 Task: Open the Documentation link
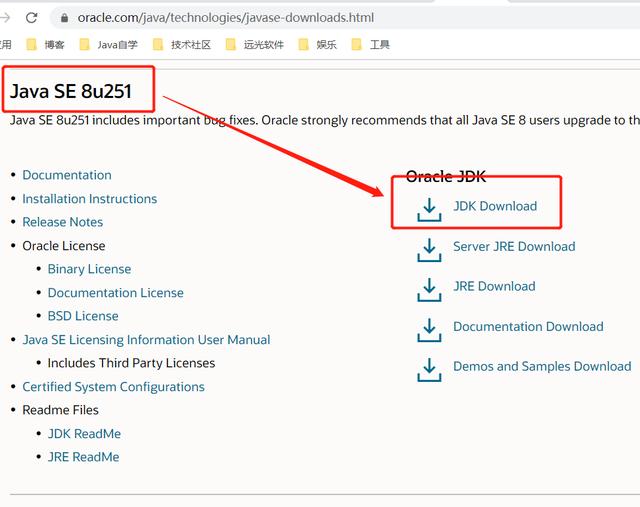point(67,175)
